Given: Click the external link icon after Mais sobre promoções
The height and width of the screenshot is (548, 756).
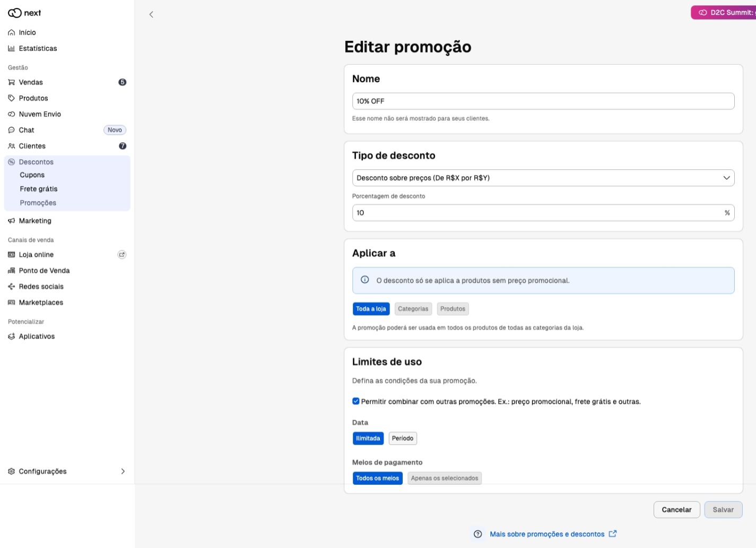Looking at the screenshot, I should point(613,534).
